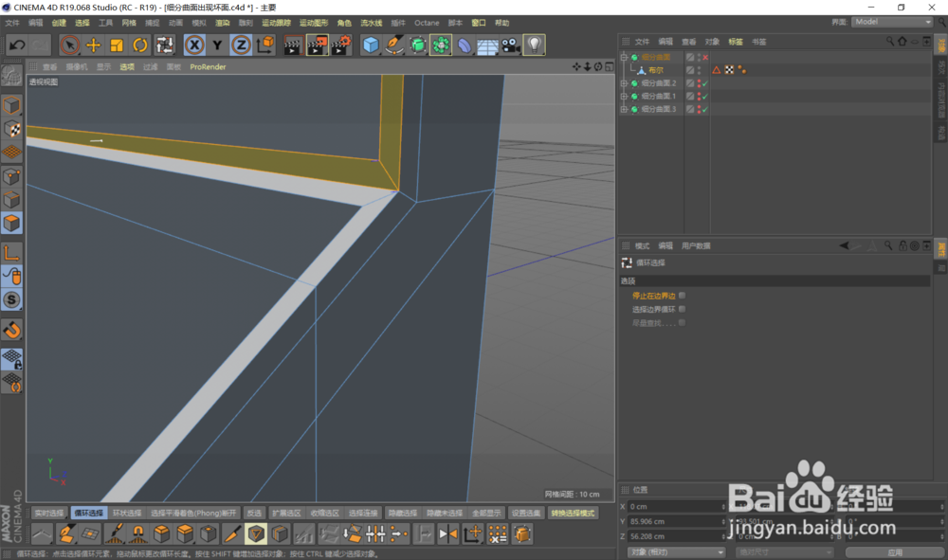Activate the Rotate tool icon
Screen dimensions: 948x560
[140, 45]
